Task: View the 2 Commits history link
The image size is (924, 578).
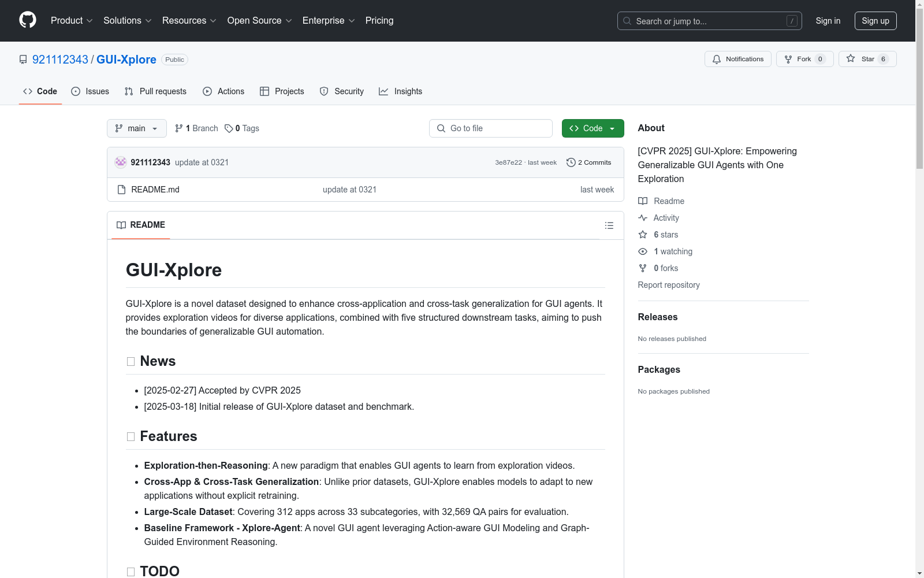Action: tap(589, 162)
